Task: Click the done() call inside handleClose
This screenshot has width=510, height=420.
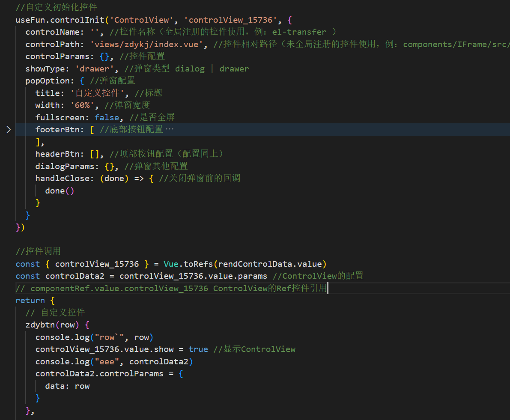Action: [60, 191]
